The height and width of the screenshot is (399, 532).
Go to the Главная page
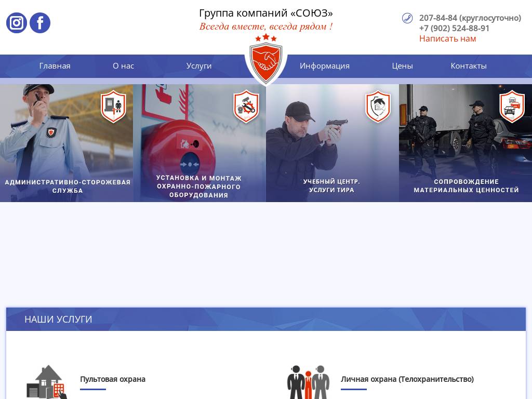point(55,66)
